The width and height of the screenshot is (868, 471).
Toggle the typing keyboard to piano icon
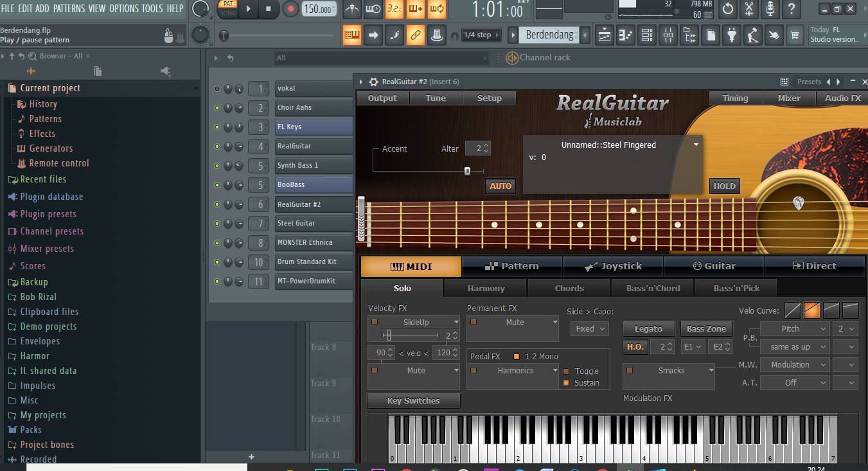click(351, 35)
